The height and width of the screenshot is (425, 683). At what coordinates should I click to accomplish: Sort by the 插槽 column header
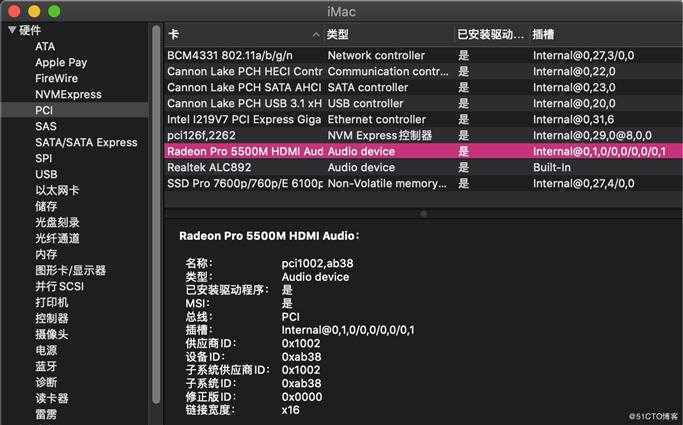(543, 34)
